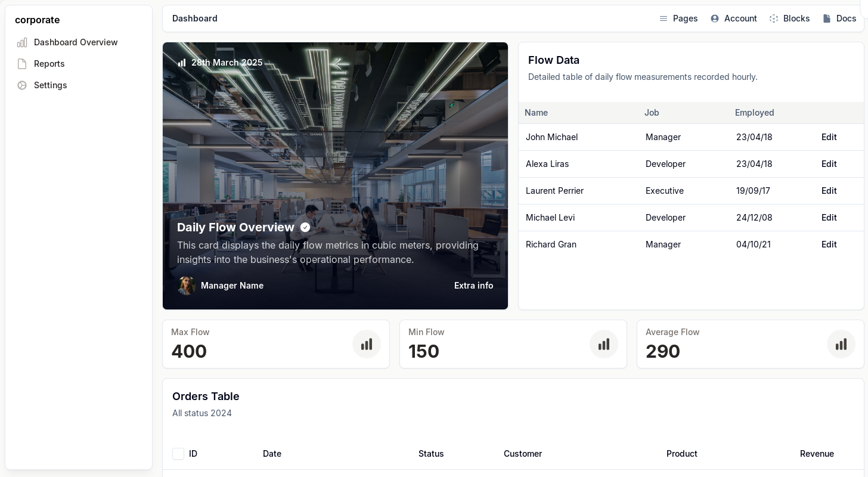Edit the John Michael row
Screen dimensions: 868x477
(x=829, y=137)
